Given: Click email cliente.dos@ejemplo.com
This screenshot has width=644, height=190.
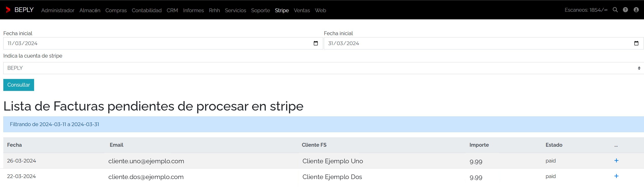Looking at the screenshot, I should coord(146,177).
